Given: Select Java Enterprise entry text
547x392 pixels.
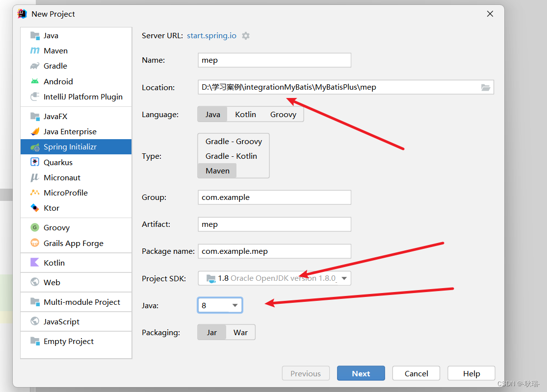Looking at the screenshot, I should click(x=70, y=131).
